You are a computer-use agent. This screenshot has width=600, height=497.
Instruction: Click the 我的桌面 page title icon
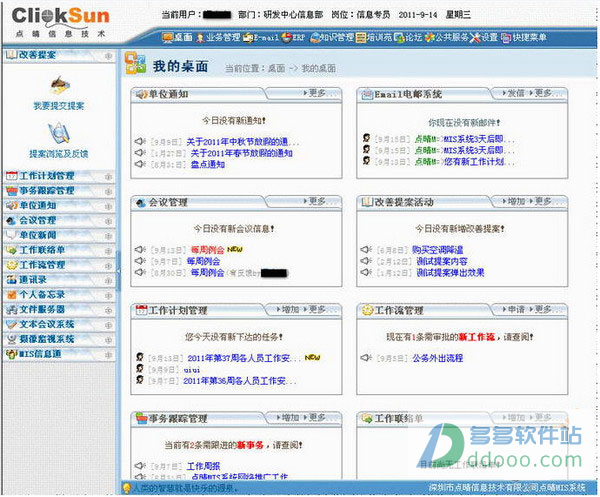point(135,63)
